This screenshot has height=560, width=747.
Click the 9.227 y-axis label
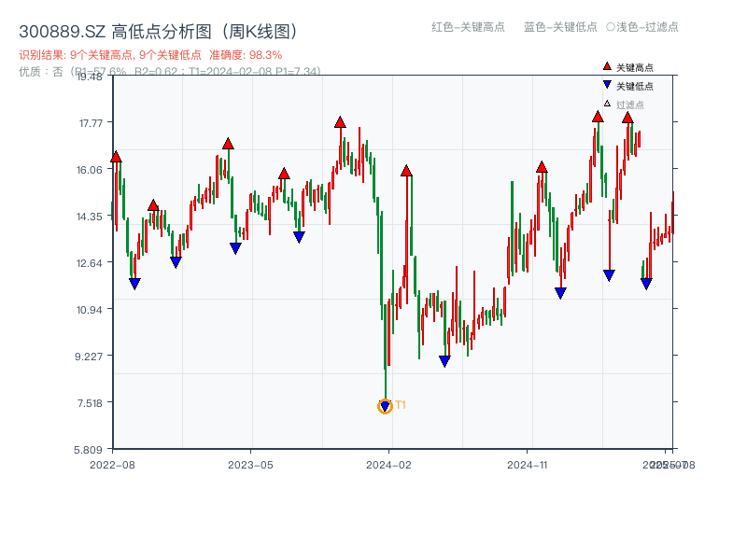89,357
